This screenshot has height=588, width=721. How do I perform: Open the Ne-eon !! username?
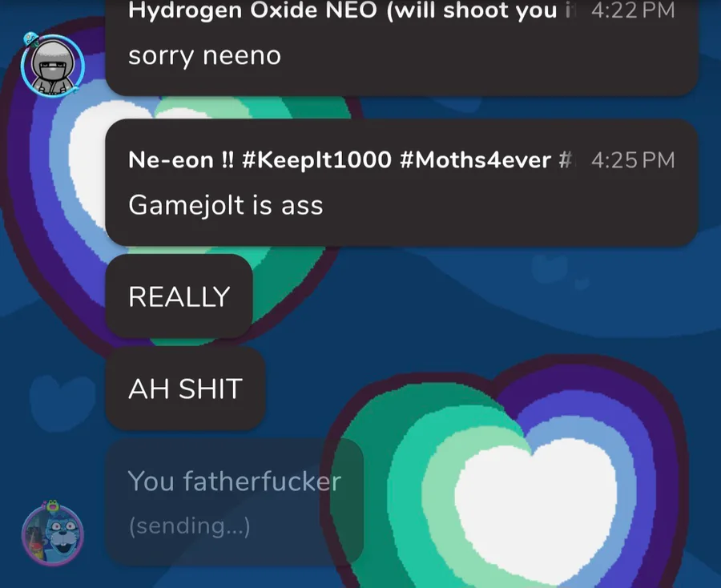click(181, 160)
